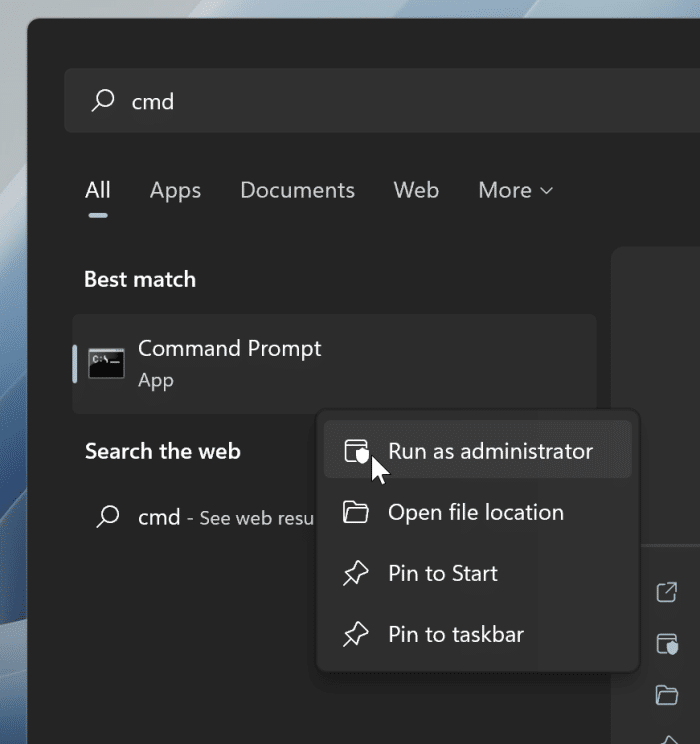Screen dimensions: 700x744
Task: Click the Run as administrator icon in right pane
Action: pos(667,644)
